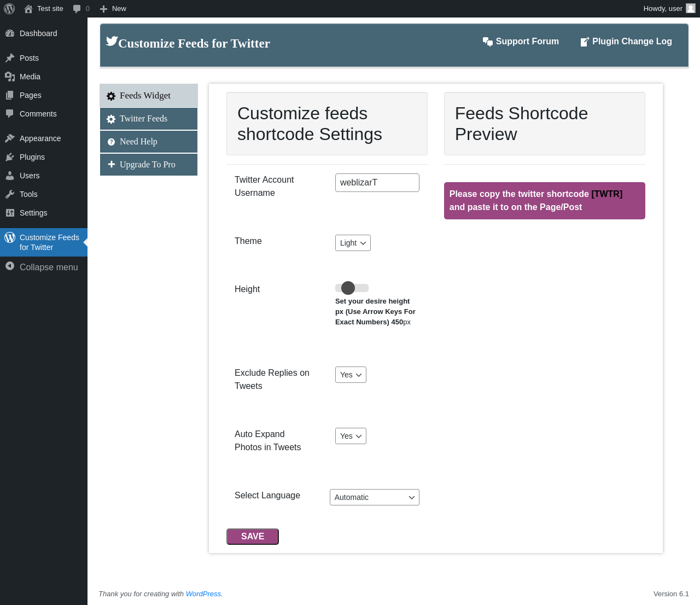Click the plus icon beside New
The image size is (700, 605).
(103, 9)
